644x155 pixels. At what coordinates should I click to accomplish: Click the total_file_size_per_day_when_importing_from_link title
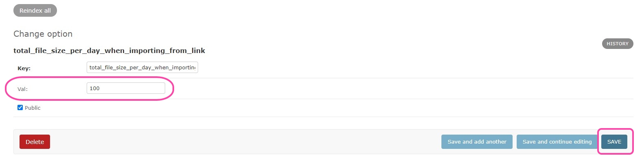point(109,51)
